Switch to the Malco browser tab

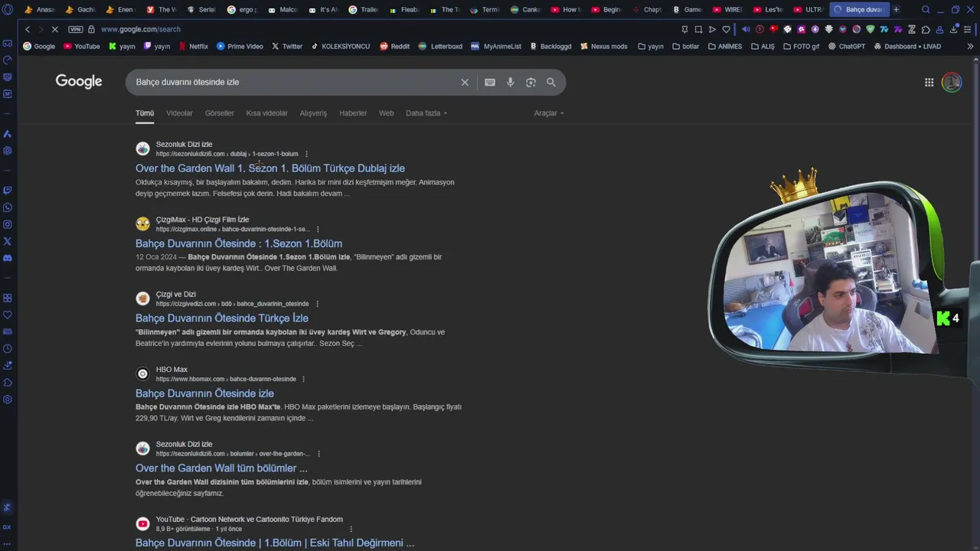[283, 9]
